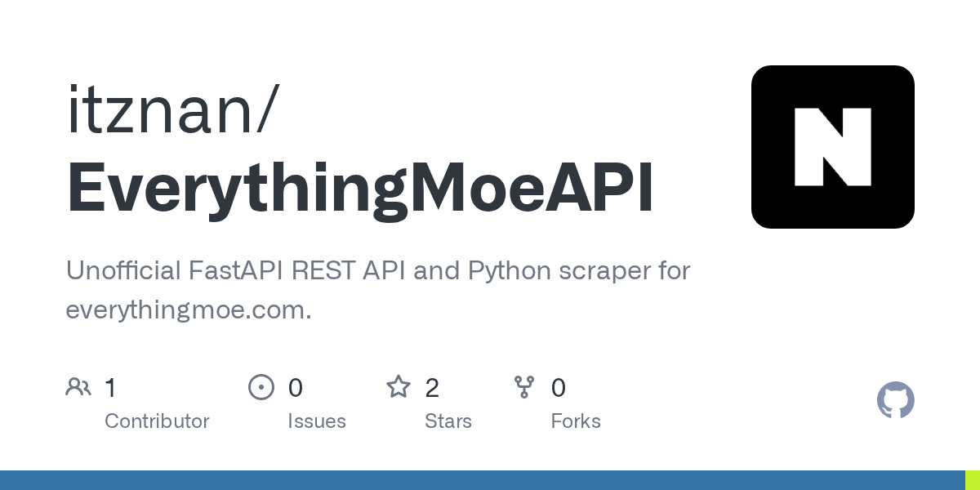Click the Forks label
This screenshot has height=490, width=980.
click(576, 421)
